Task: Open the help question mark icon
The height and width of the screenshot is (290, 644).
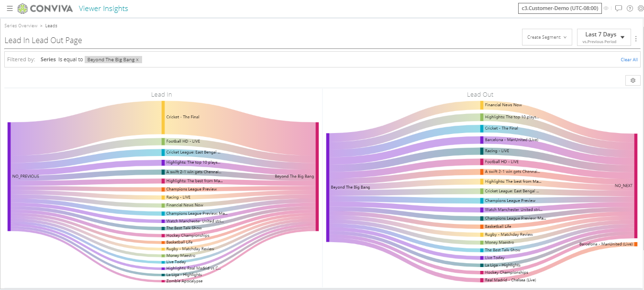Action: [630, 9]
